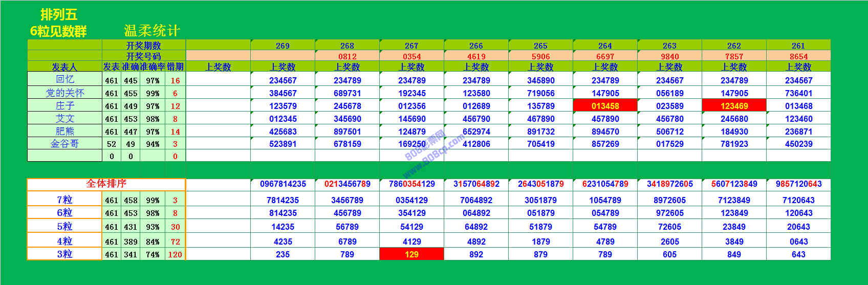This screenshot has height=285, width=868.
Task: Click the author name 党的关怀
Action: tap(64, 93)
